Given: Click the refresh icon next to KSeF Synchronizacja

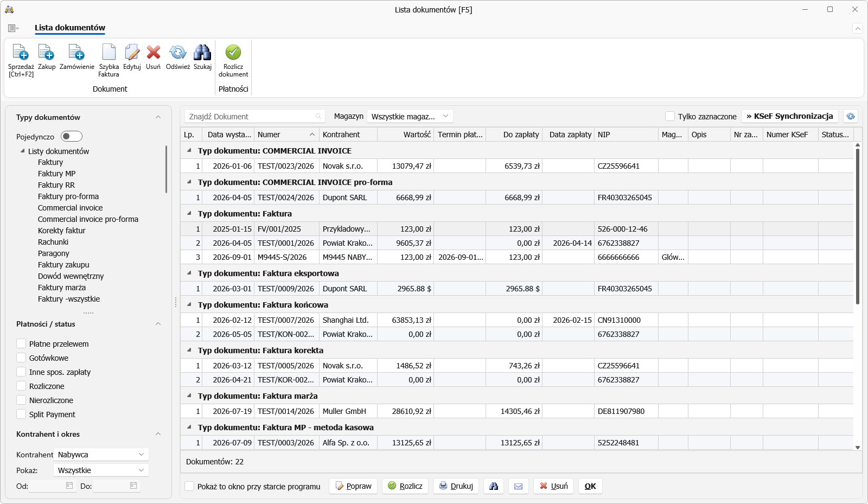Looking at the screenshot, I should [851, 116].
